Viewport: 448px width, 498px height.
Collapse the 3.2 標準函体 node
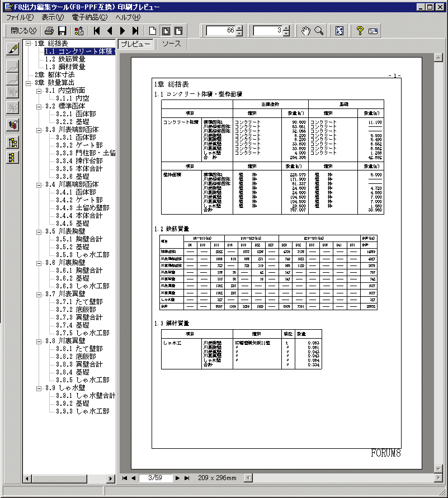coord(39,106)
